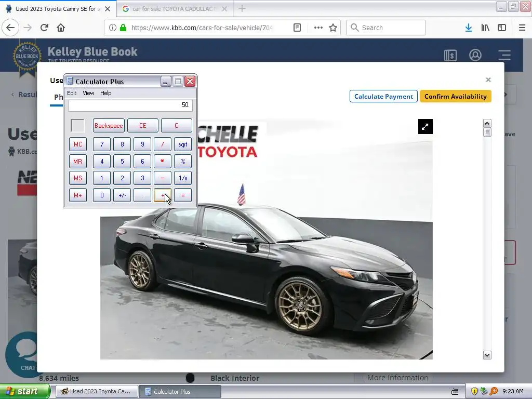Click calculator digit 0
Image resolution: width=532 pixels, height=399 pixels.
[x=102, y=195]
